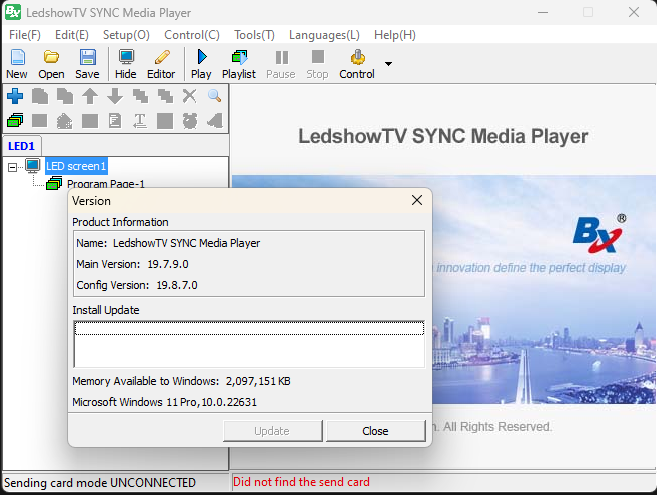Select LED screen1 in the tree
657x495 pixels.
pyautogui.click(x=76, y=166)
